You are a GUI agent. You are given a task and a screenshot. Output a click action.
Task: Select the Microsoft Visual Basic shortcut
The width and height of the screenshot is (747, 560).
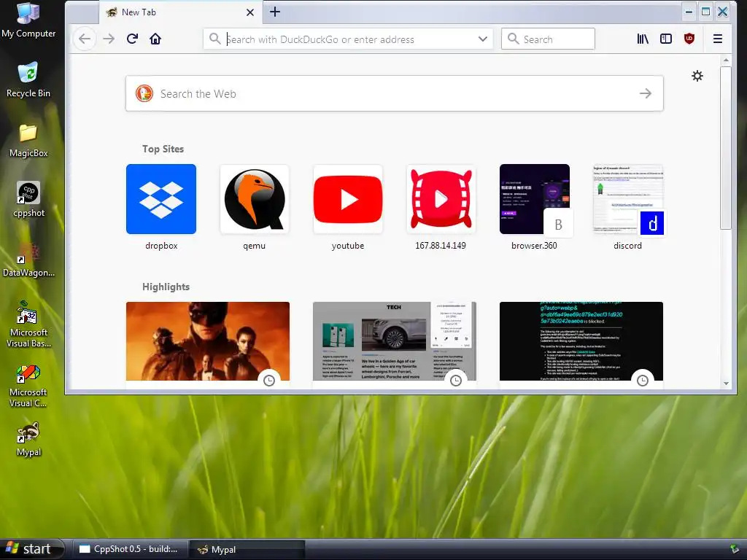click(x=28, y=324)
